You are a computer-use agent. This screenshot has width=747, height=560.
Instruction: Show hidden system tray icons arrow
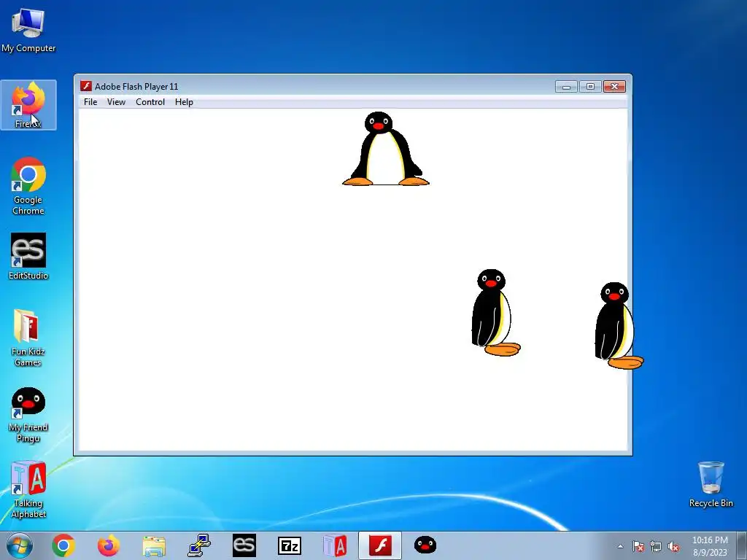point(620,546)
